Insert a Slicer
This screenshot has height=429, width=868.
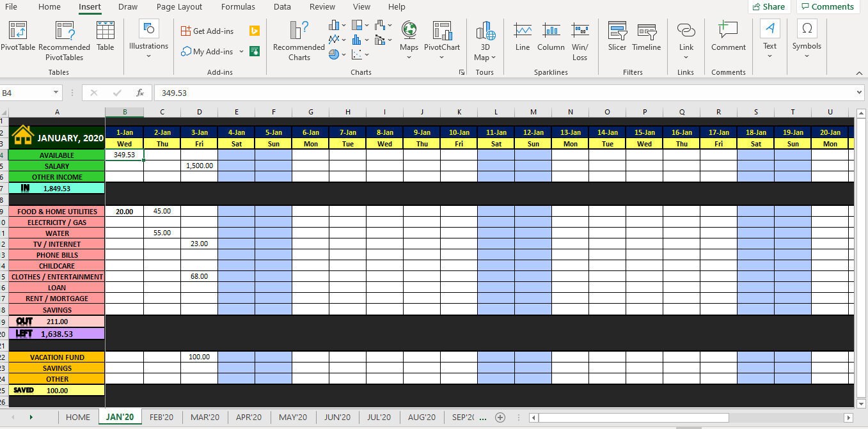pyautogui.click(x=617, y=38)
